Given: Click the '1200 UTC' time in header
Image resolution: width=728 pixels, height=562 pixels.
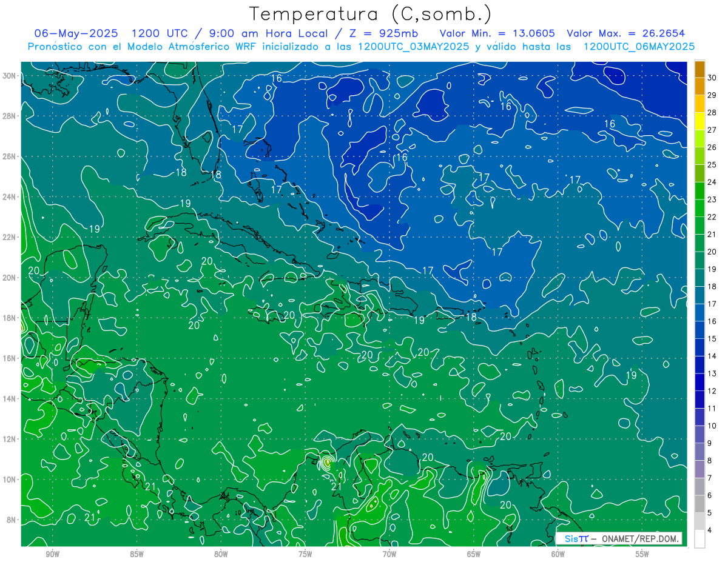Looking at the screenshot, I should coord(160,33).
